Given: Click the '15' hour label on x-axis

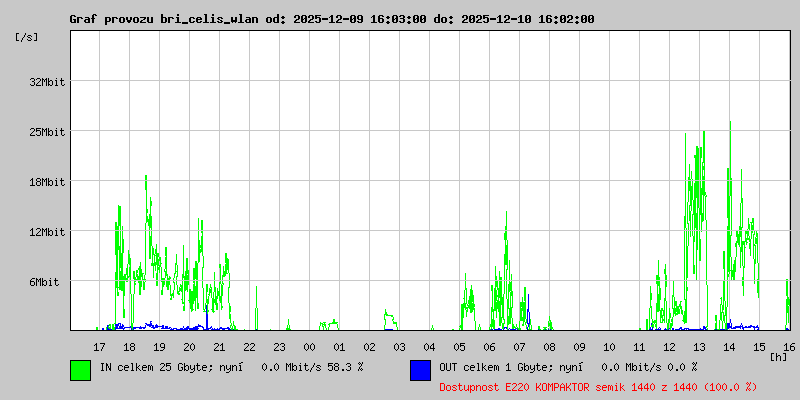Looking at the screenshot, I should [760, 347].
